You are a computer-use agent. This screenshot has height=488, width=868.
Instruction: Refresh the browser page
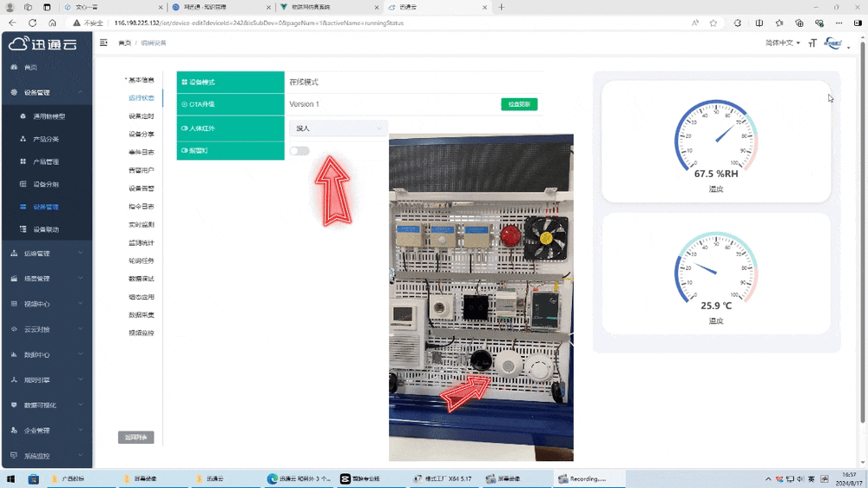[32, 23]
